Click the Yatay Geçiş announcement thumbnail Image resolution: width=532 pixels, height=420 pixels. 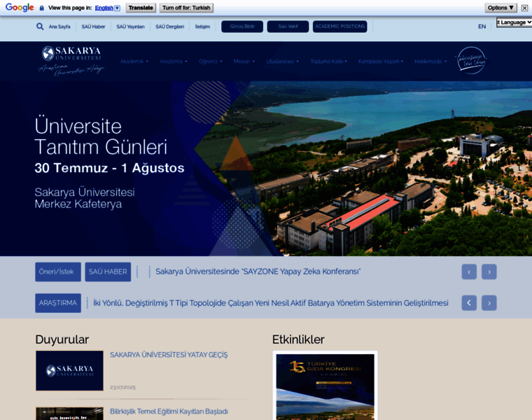pos(69,371)
